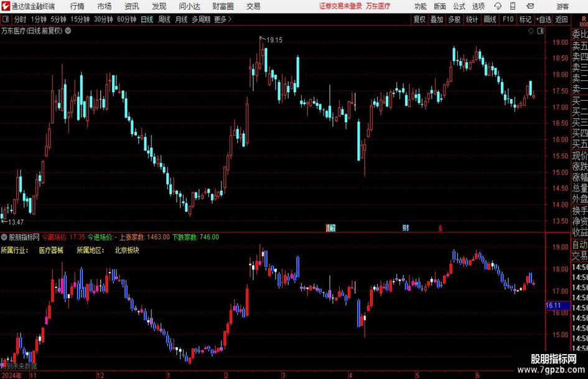This screenshot has width=588, height=379.
Task: Expand the 更多 period options
Action: pos(223,19)
